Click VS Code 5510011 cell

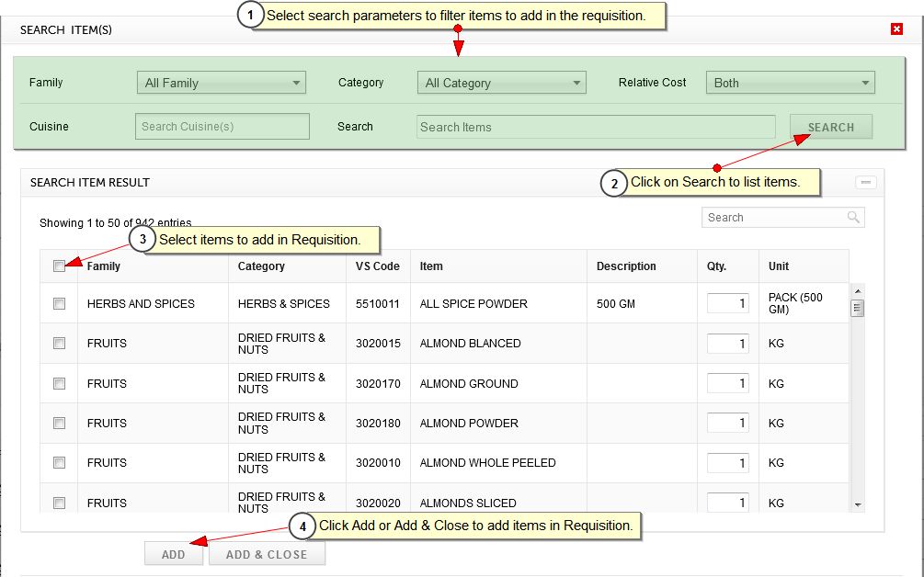pos(378,304)
